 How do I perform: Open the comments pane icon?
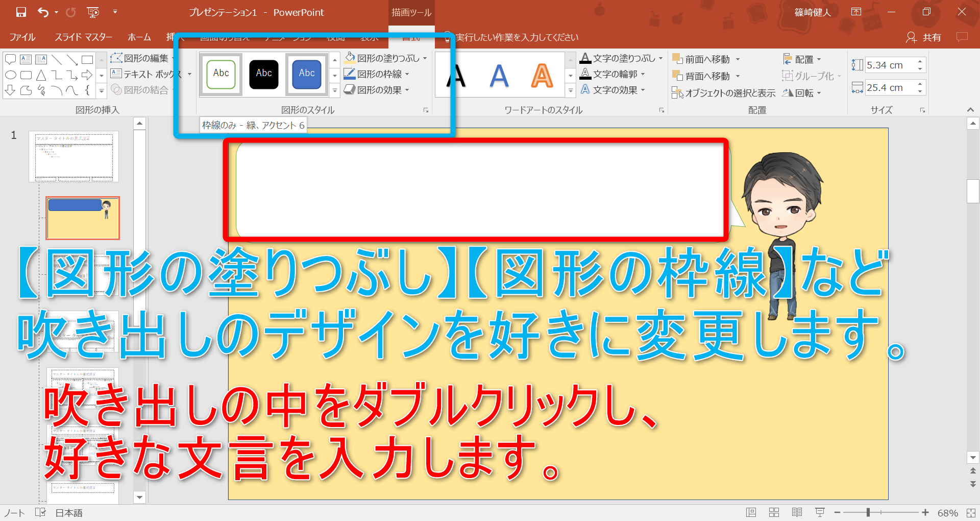pos(962,37)
